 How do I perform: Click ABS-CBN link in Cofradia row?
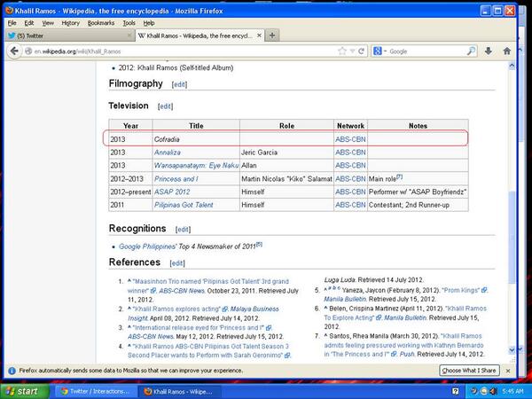(x=350, y=139)
